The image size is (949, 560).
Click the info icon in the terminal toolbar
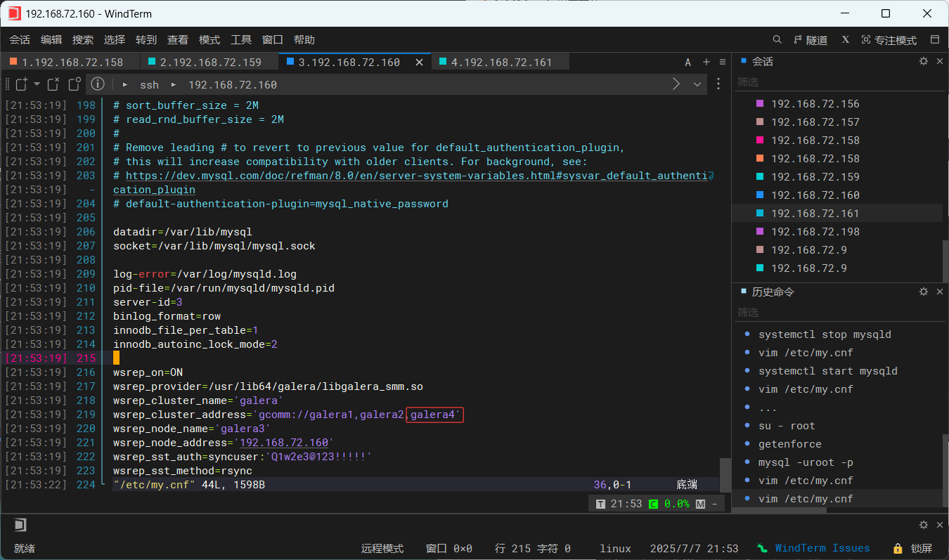click(97, 84)
